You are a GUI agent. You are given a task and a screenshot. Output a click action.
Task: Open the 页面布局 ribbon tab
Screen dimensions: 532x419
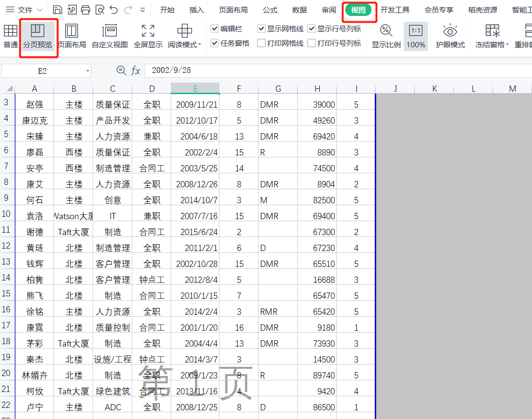click(233, 10)
